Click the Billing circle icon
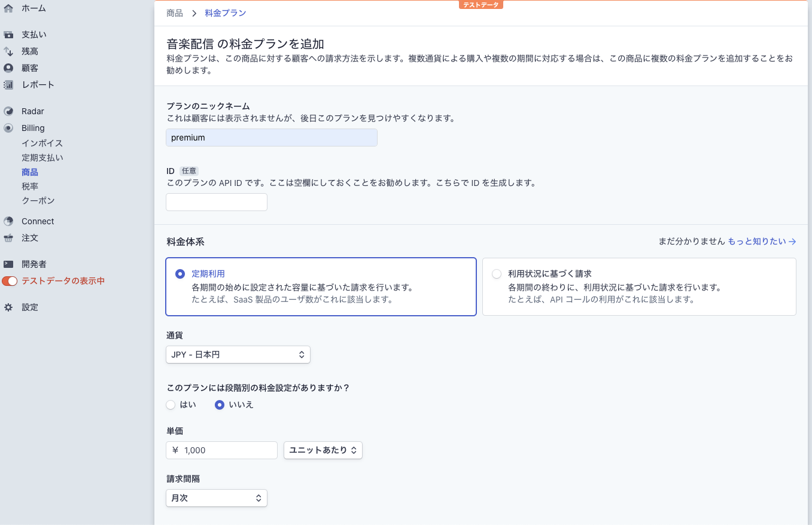Viewport: 812px width, 525px height. tap(8, 128)
